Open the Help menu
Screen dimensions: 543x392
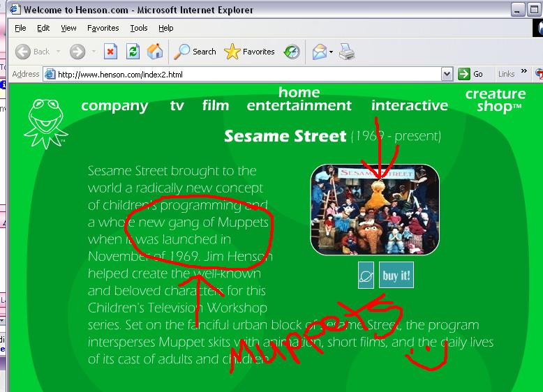(x=166, y=28)
